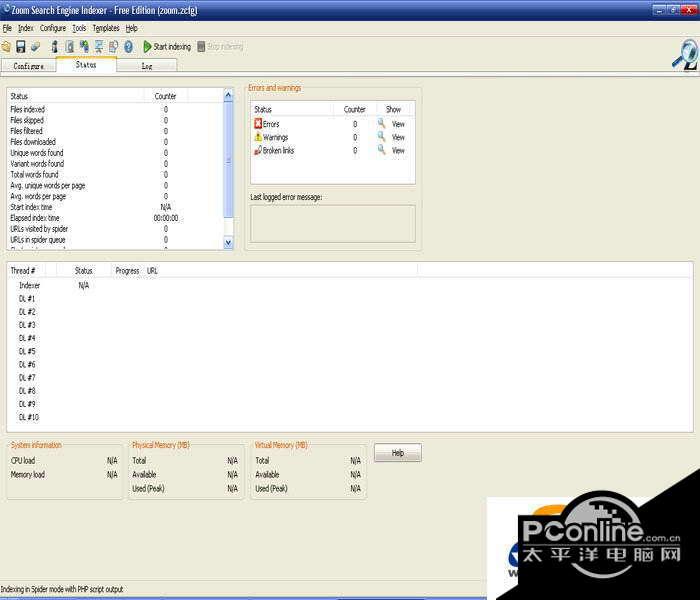Open the Index menu
The image size is (700, 600).
pos(25,28)
